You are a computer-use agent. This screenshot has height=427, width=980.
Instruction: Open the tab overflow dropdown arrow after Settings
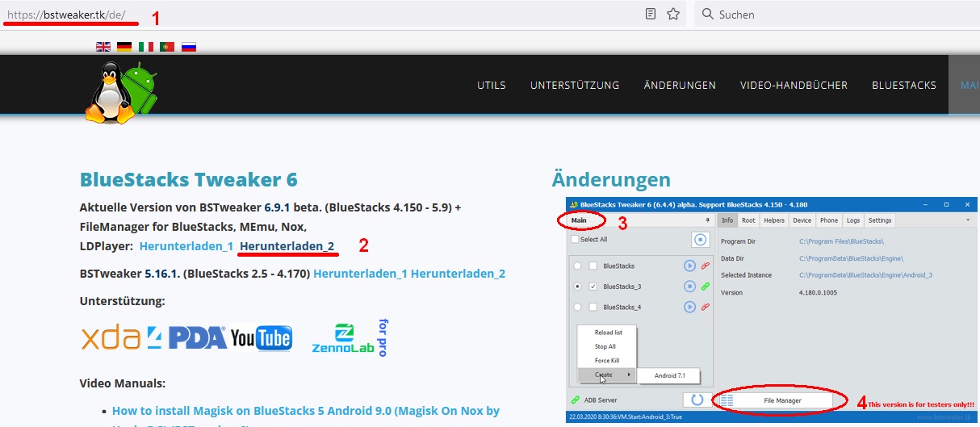click(x=968, y=220)
